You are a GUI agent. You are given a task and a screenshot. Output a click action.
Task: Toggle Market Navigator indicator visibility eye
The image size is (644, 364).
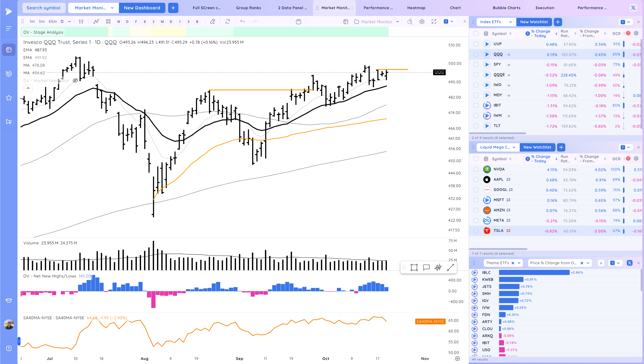[x=75, y=81]
